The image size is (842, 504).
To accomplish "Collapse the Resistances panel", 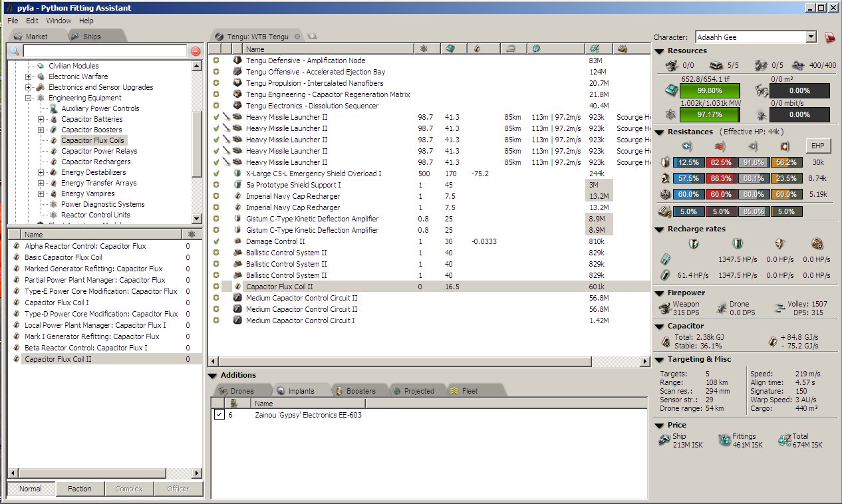I will coord(659,132).
